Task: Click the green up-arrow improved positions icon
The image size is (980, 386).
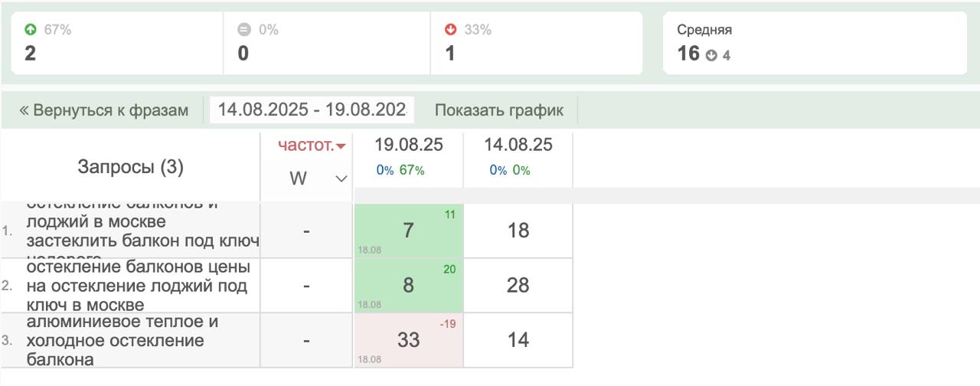Action: 31,30
